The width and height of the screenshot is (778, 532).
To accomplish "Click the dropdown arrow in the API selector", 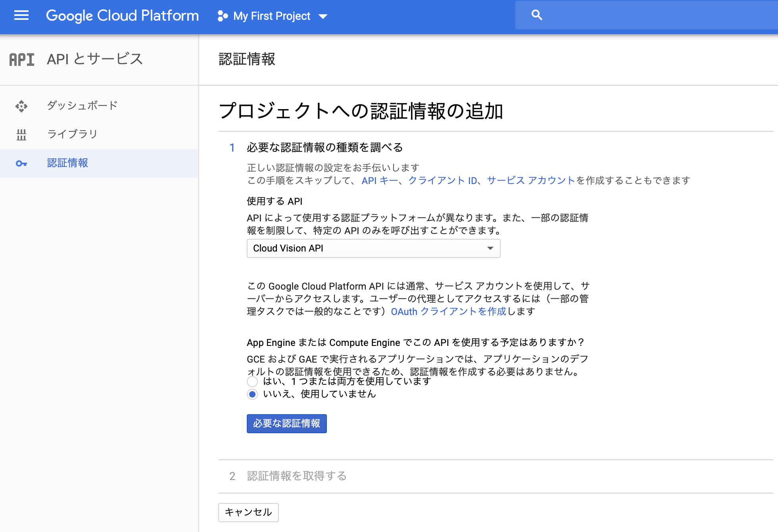I will tap(491, 248).
